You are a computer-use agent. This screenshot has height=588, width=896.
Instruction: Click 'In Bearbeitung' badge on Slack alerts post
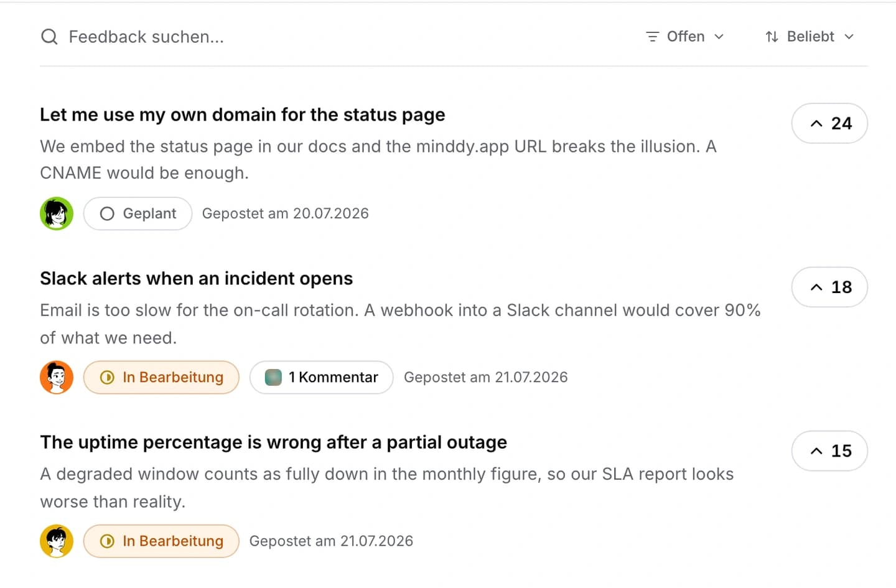tap(162, 377)
